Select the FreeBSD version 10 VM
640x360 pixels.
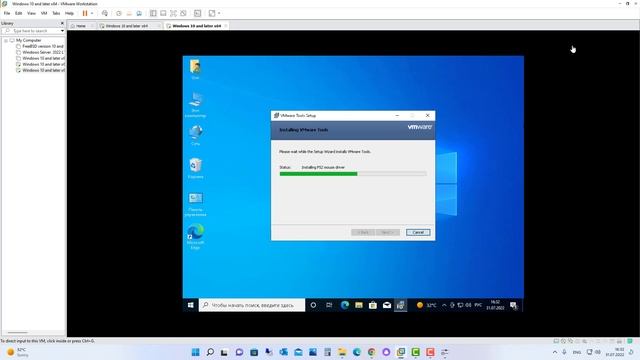click(43, 46)
